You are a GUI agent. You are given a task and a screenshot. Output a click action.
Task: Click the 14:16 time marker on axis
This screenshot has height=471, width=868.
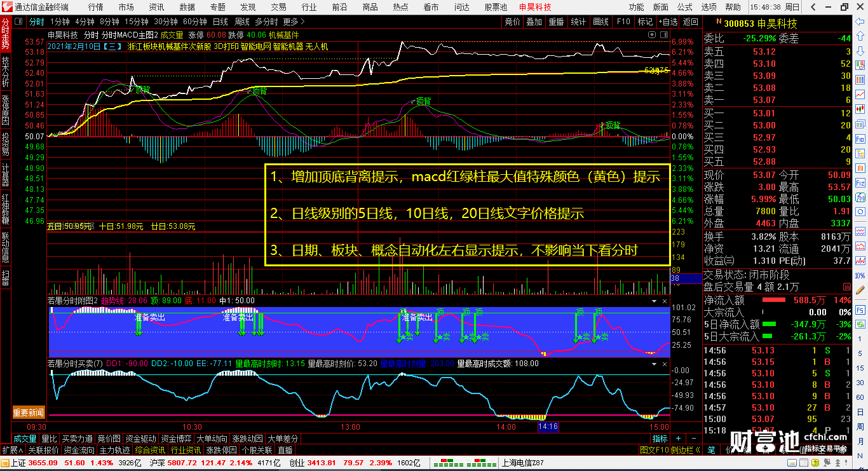click(548, 427)
